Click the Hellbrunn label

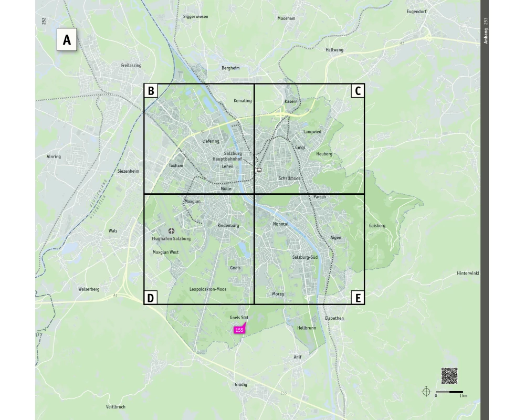(x=307, y=328)
